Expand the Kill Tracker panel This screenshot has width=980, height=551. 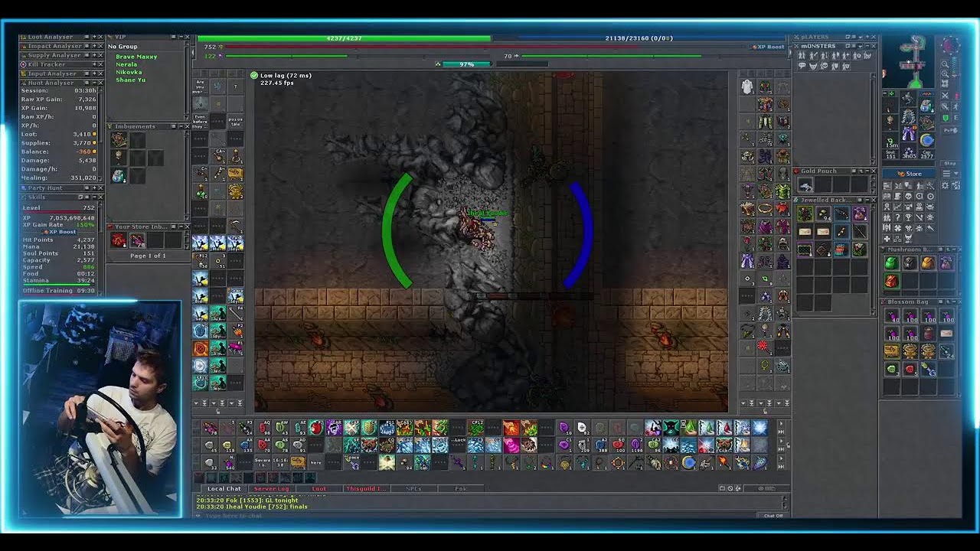pyautogui.click(x=94, y=64)
